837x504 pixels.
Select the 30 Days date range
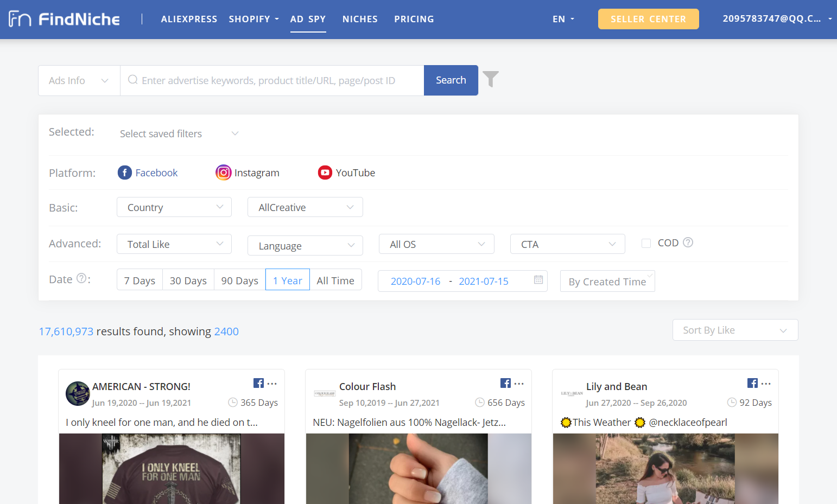point(188,280)
